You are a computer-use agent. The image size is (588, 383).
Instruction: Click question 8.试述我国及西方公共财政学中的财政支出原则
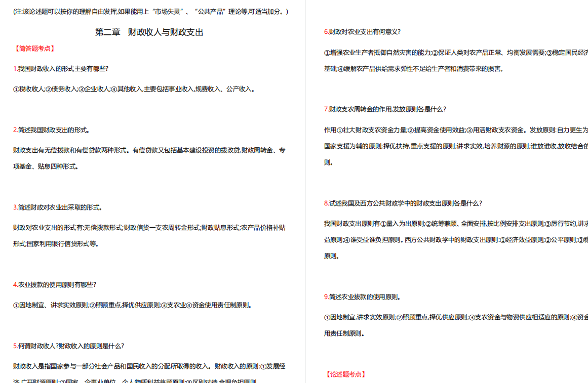[x=403, y=203]
